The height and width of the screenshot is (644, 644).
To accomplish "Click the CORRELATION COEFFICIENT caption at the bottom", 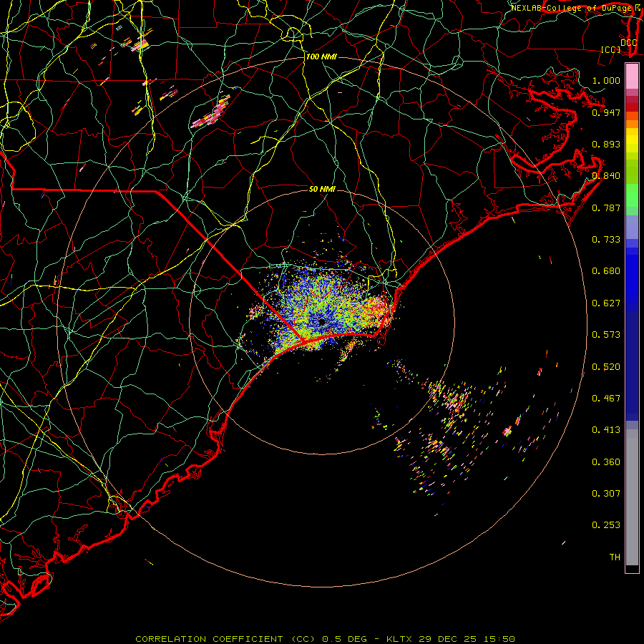I will click(325, 639).
